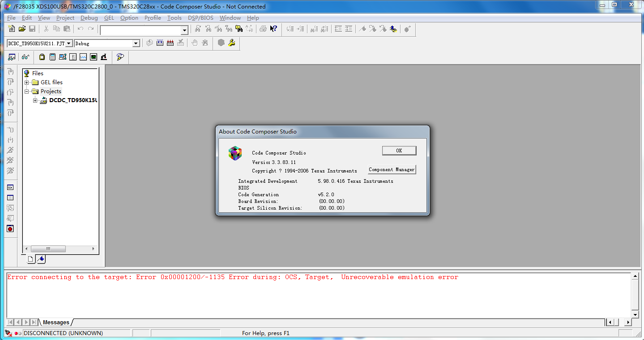This screenshot has height=340, width=644.
Task: Activate the context Help pointer icon
Action: (x=273, y=29)
